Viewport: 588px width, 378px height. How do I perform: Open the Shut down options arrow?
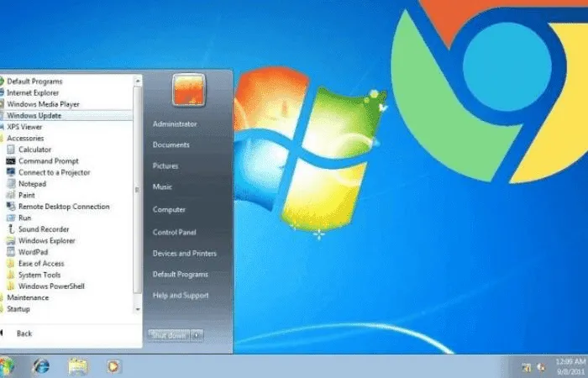[x=197, y=334]
